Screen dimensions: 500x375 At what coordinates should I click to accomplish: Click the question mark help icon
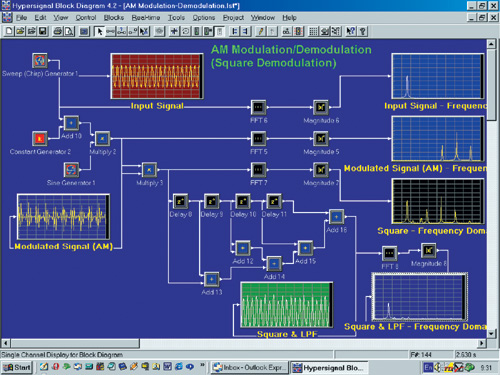click(x=362, y=31)
